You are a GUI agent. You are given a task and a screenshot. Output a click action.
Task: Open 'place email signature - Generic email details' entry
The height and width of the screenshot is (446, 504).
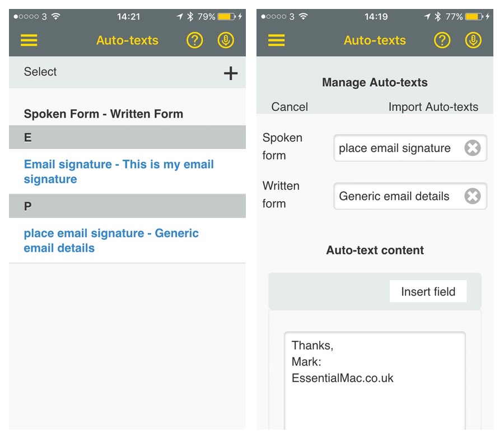point(111,240)
